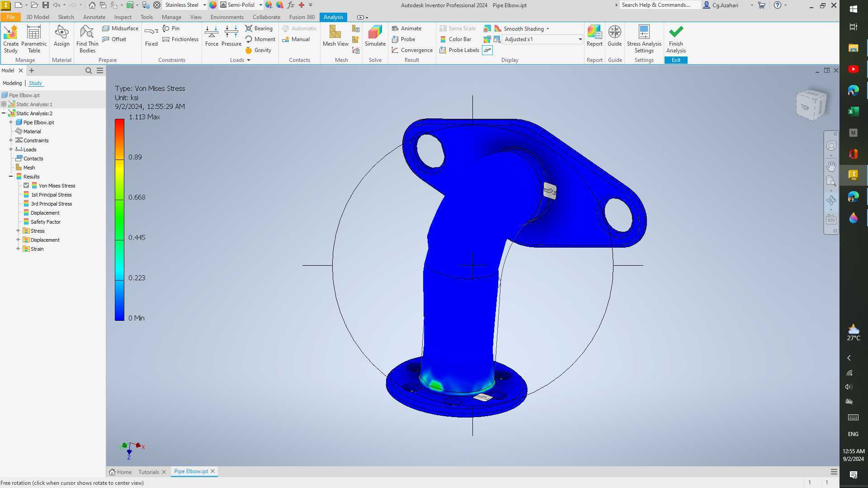Apply a Pressure load
The width and height of the screenshot is (868, 488).
click(x=231, y=36)
